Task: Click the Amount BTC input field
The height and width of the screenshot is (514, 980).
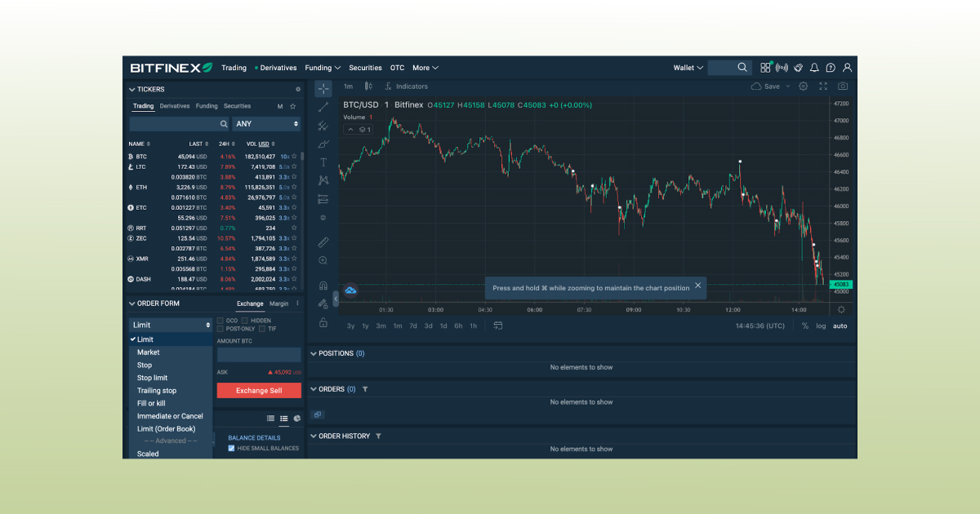Action: pos(258,354)
